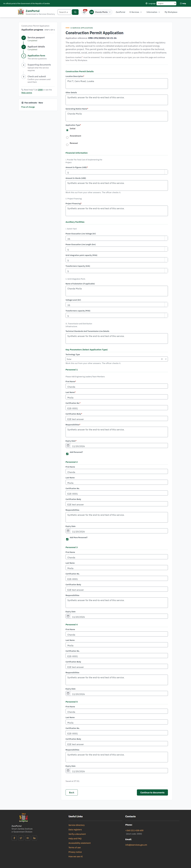
Task: Click the Back button
Action: 72,792
